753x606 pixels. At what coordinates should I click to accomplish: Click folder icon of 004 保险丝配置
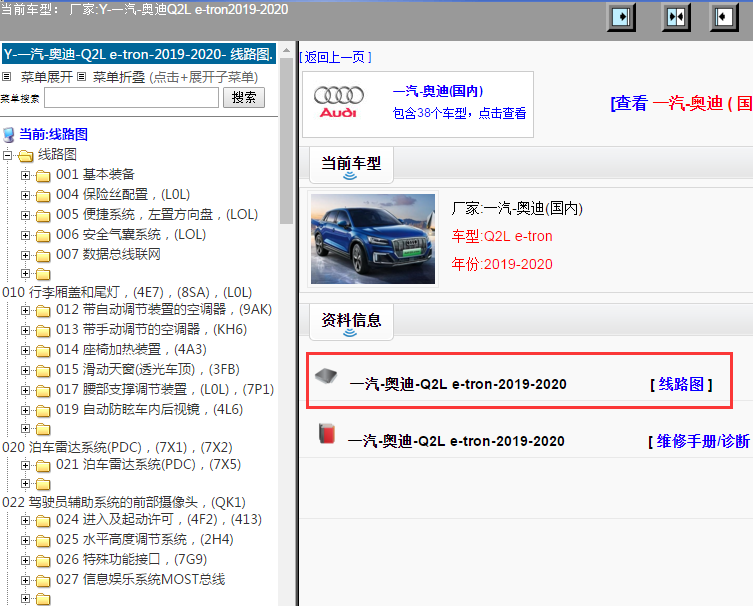point(43,195)
